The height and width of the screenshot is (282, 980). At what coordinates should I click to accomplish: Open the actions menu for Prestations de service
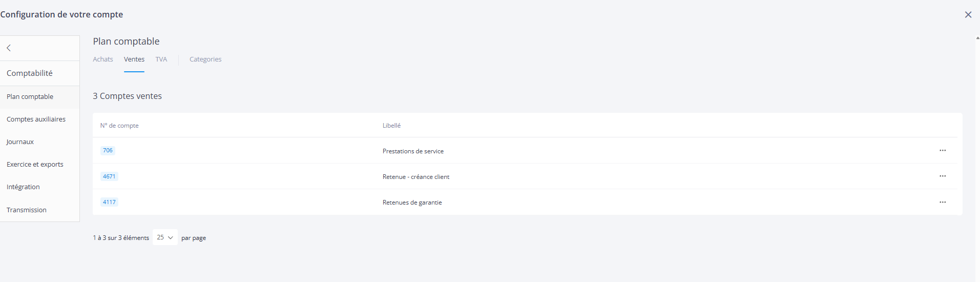coord(942,151)
